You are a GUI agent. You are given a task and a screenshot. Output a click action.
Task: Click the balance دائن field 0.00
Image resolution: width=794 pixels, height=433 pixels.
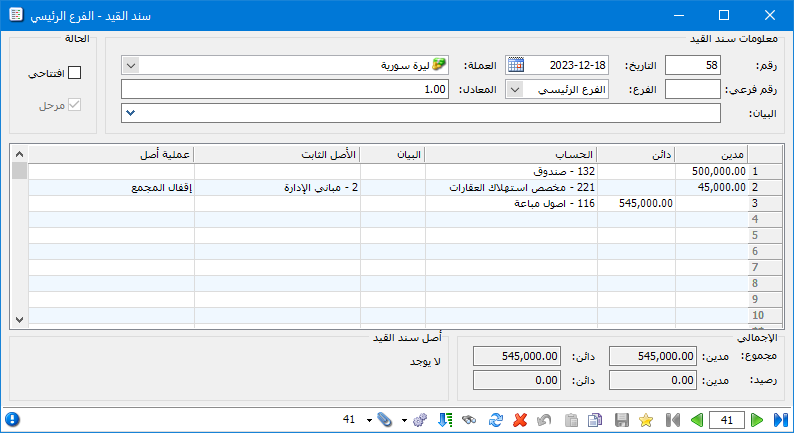(x=517, y=380)
